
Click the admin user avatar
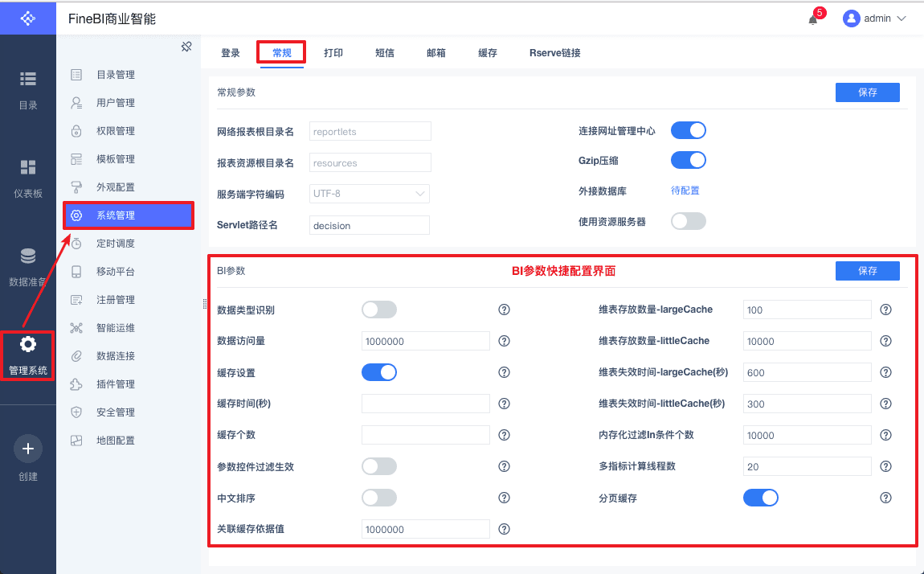(851, 18)
